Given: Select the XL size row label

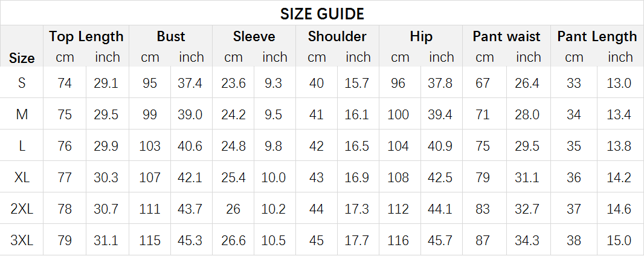Looking at the screenshot, I should click(22, 177).
